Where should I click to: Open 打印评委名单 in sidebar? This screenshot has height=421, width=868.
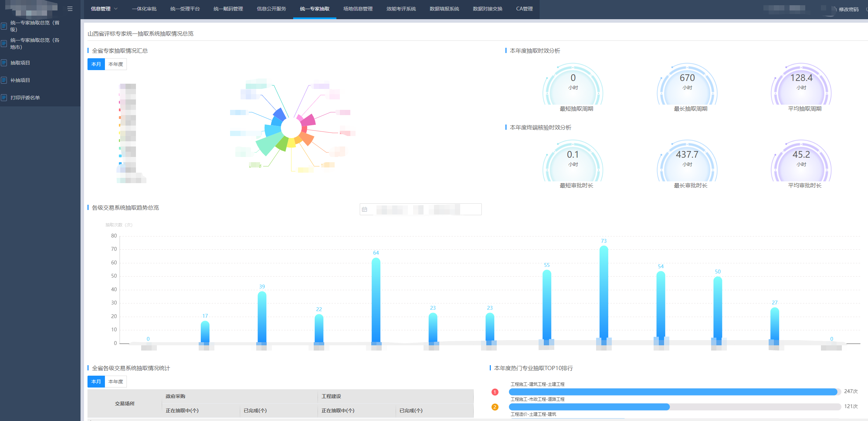25,98
